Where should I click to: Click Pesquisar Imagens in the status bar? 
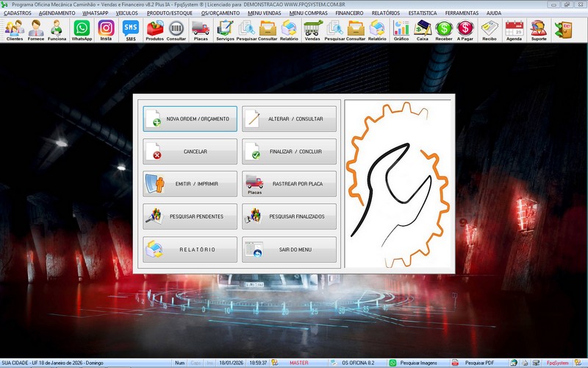tap(418, 363)
